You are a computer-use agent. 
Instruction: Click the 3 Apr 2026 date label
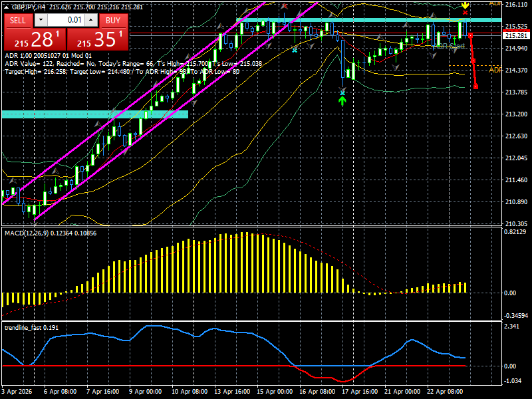pyautogui.click(x=17, y=392)
